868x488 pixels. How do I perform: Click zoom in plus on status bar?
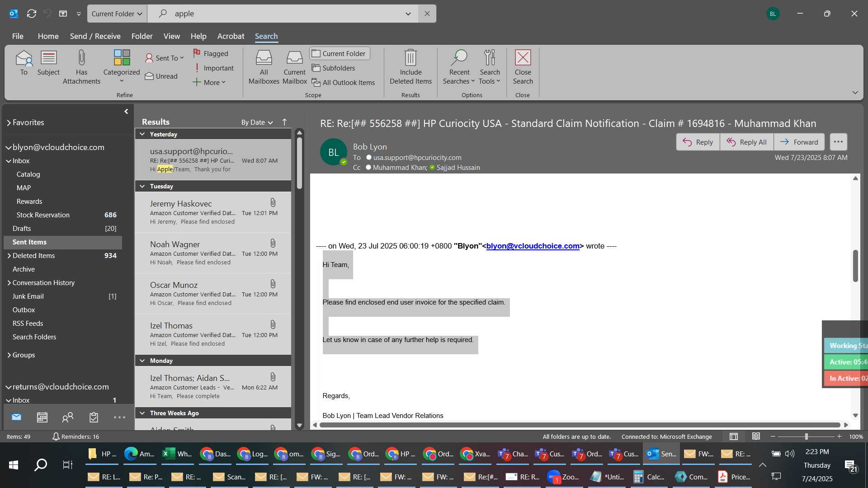[839, 436]
